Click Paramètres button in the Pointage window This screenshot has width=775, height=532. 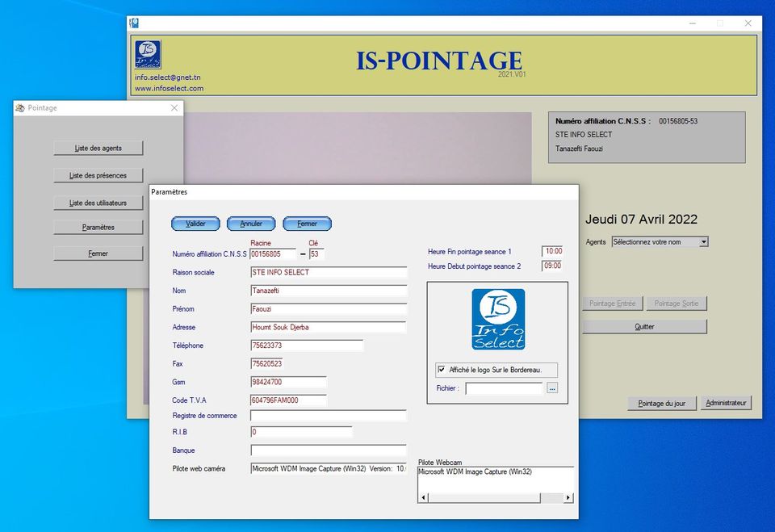click(x=98, y=228)
